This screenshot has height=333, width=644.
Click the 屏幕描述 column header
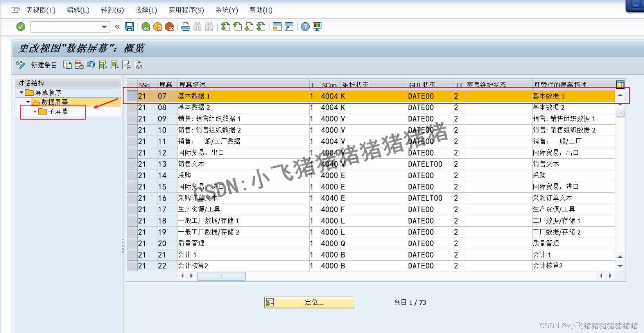click(243, 85)
